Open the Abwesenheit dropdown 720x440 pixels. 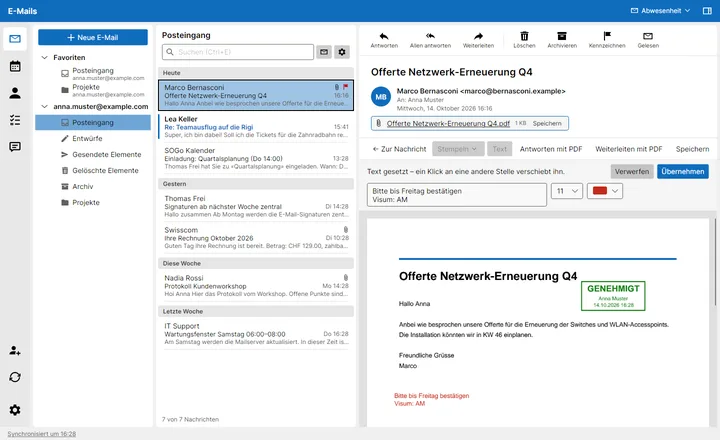(660, 11)
